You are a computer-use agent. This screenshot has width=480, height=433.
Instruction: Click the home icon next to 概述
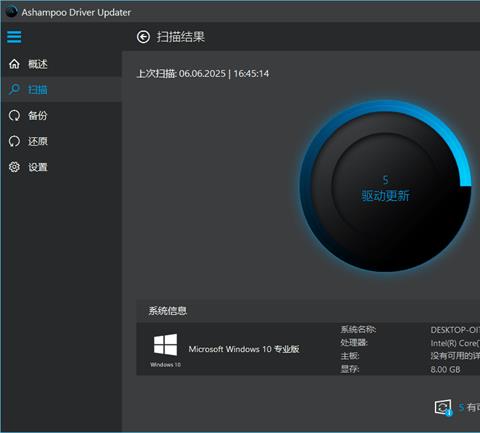(x=14, y=64)
